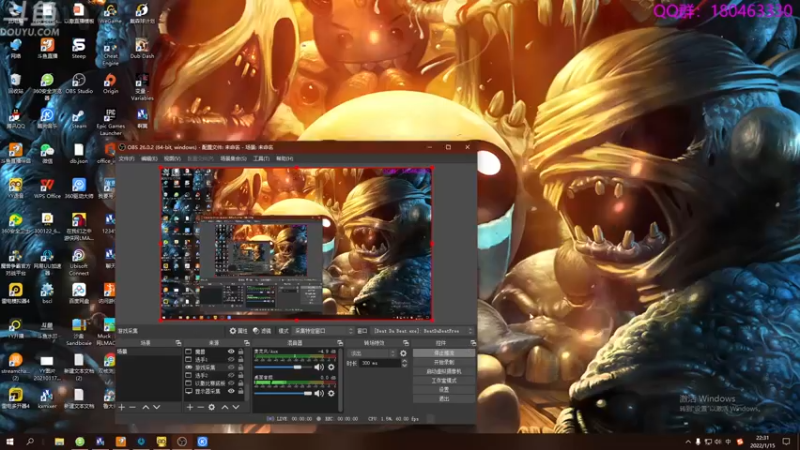This screenshot has height=450, width=800.
Task: Open the Steam desktop shortcut
Action: tap(79, 119)
